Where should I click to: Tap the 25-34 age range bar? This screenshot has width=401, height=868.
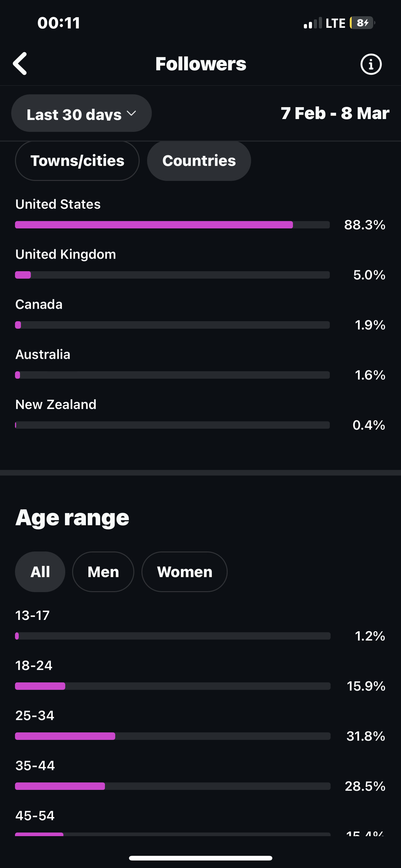pos(172,736)
